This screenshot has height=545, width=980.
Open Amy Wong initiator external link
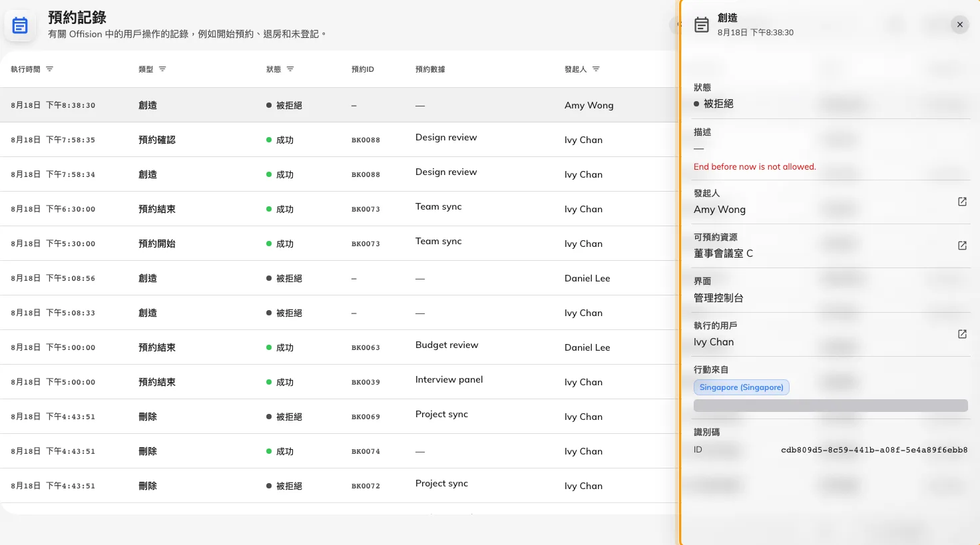pos(962,202)
